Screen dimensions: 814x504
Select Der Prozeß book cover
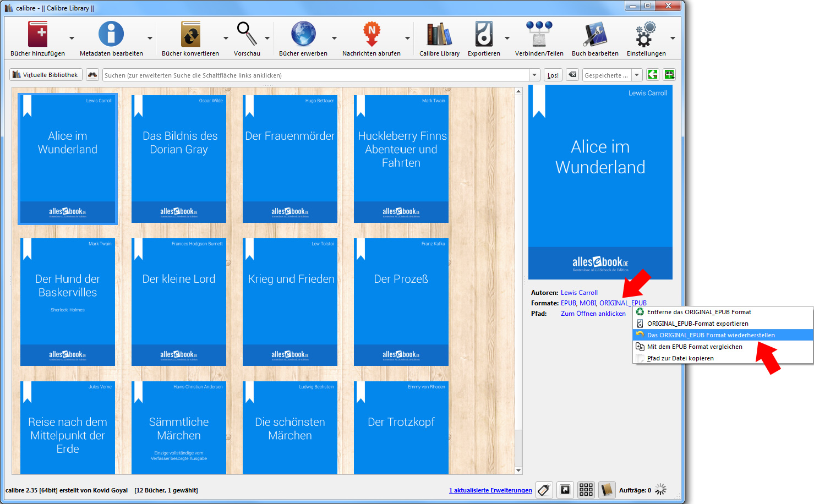pos(401,302)
